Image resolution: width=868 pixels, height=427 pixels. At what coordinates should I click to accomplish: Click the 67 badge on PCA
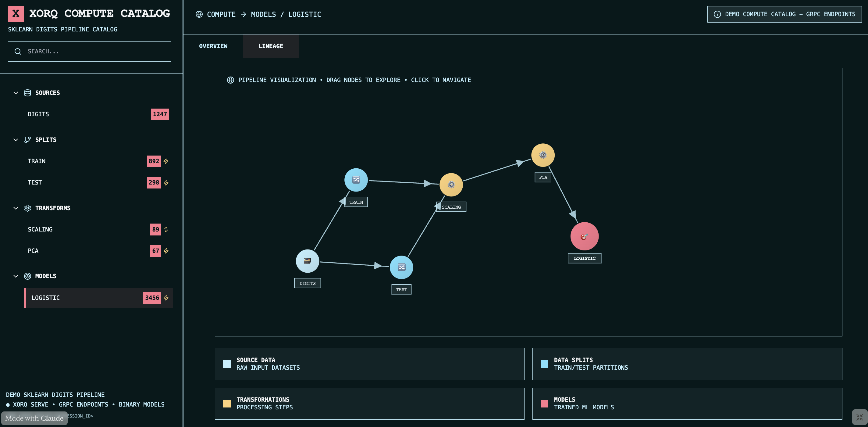point(156,251)
